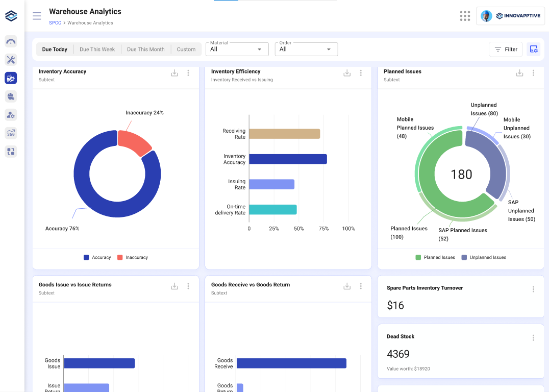549x392 pixels.
Task: Switch to the Due This Week tab
Action: pyautogui.click(x=98, y=49)
